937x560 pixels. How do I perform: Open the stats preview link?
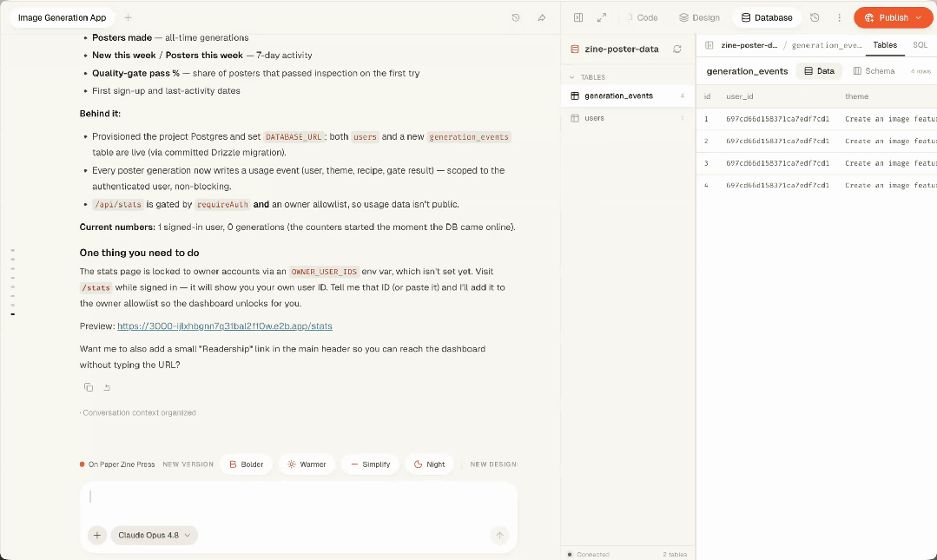pos(225,326)
